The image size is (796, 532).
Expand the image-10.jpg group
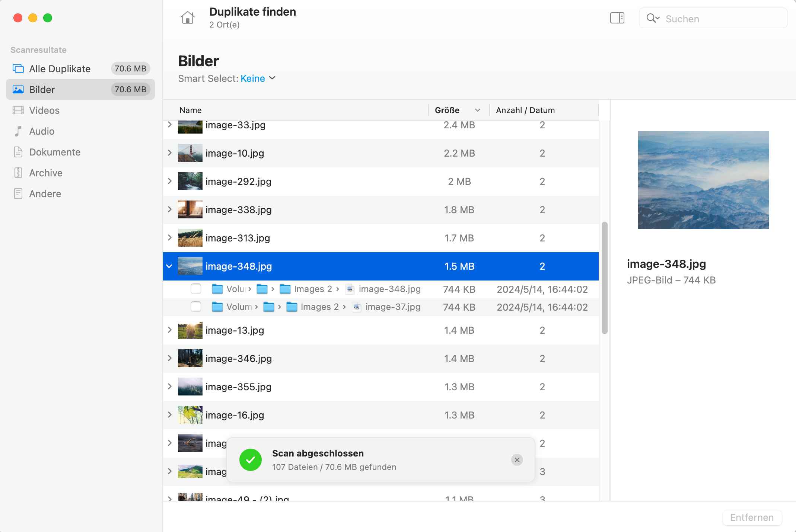click(169, 153)
